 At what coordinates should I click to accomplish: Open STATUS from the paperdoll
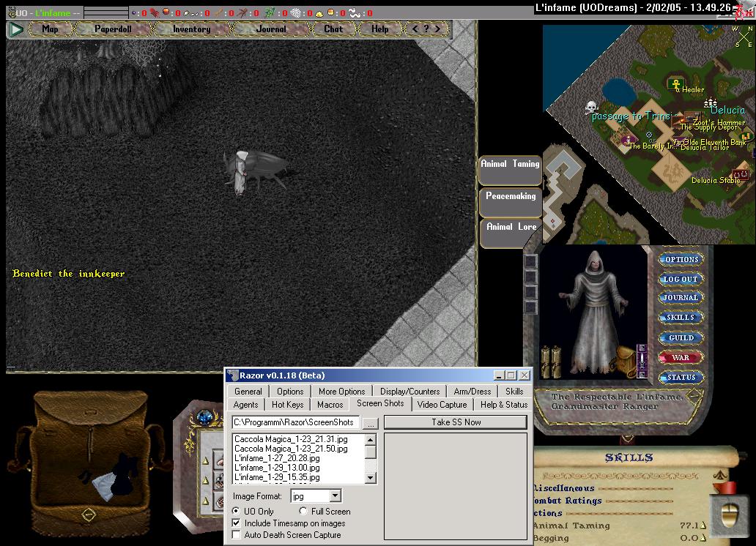tap(681, 378)
